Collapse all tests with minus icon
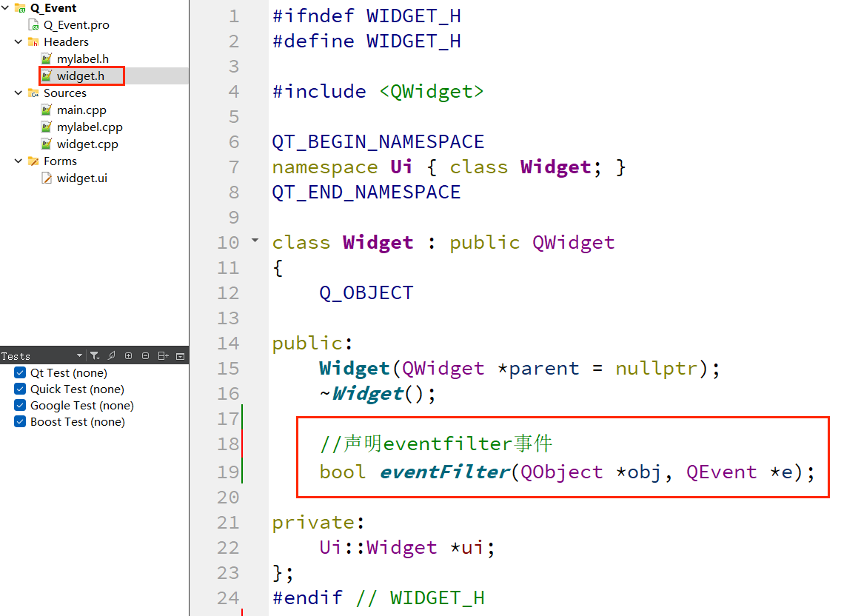The image size is (861, 616). [146, 356]
